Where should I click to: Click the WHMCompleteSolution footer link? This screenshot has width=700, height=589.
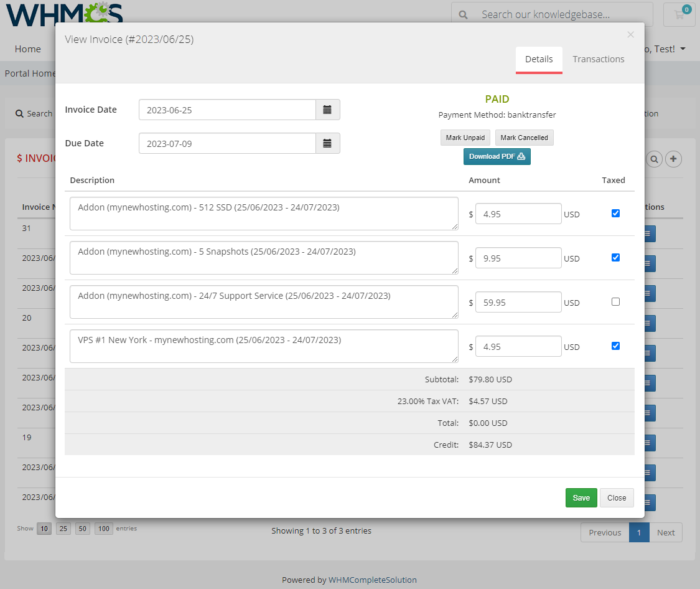(x=373, y=580)
